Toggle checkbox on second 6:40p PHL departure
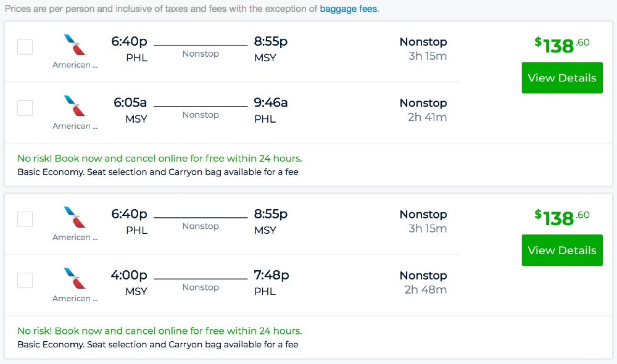617x364 pixels. point(25,219)
